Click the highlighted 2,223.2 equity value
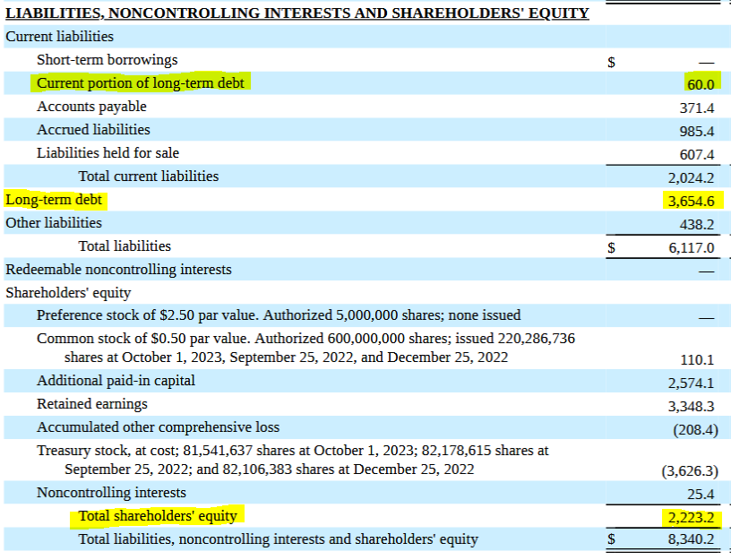 pos(691,517)
